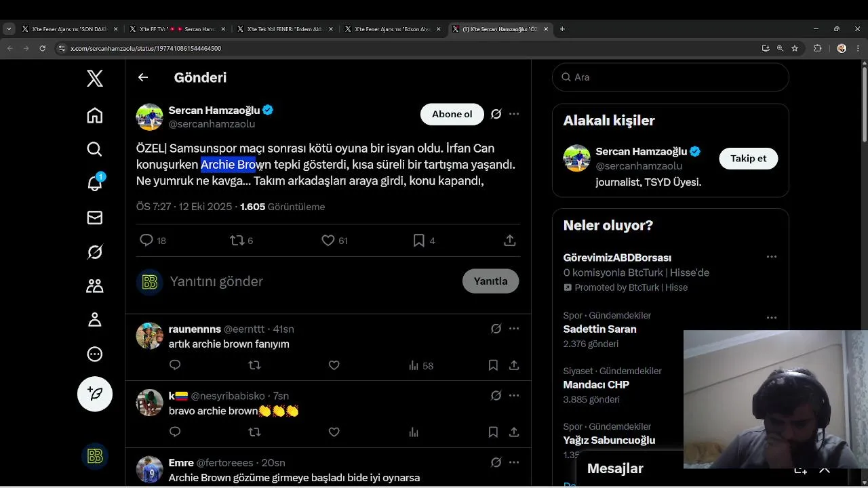
Task: Click Grok icon on Emre's reply
Action: click(x=496, y=462)
